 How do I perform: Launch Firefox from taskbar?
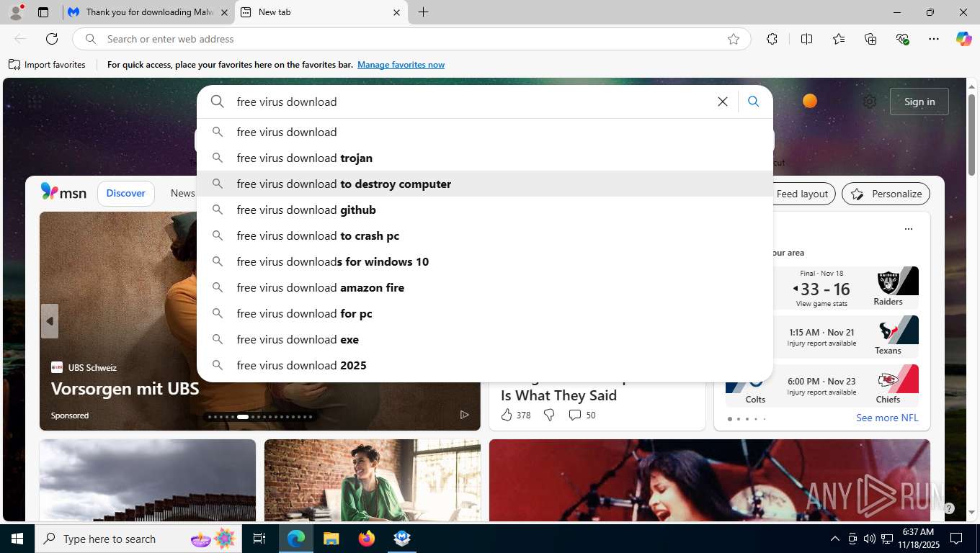point(366,539)
